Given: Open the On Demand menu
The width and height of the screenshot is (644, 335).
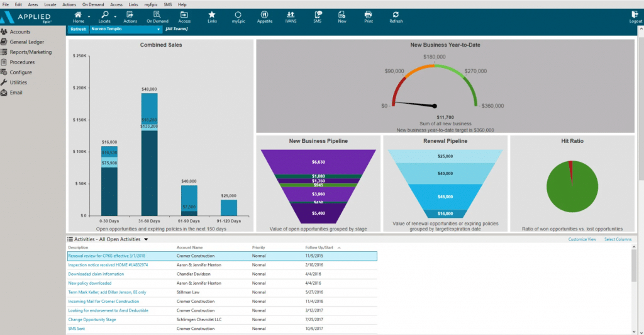Looking at the screenshot, I should (93, 4).
